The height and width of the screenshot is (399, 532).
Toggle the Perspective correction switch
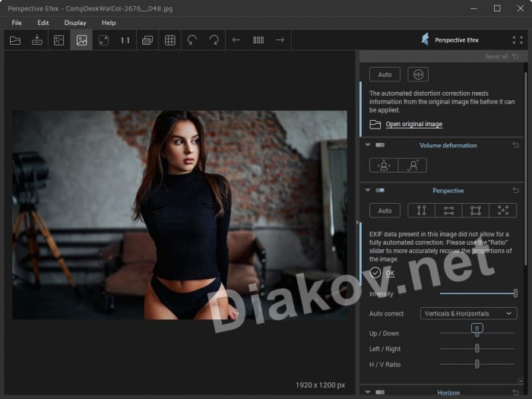point(380,190)
